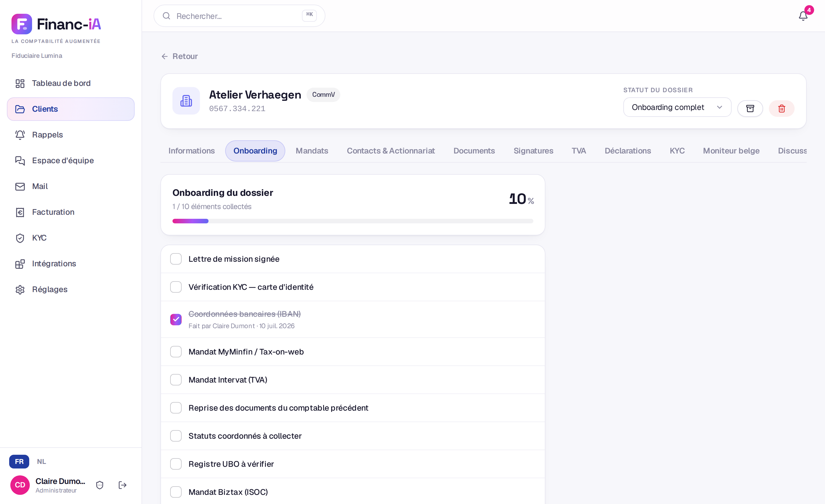Viewport: 825px width, 504px height.
Task: Check Mandat Biztax (ISOC)
Action: pos(176,492)
